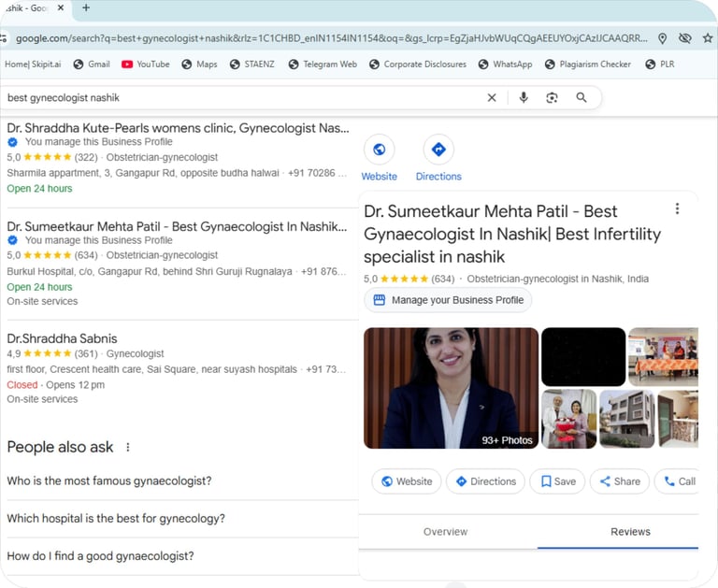Viewport: 718px width, 588px height.
Task: Open the event table photo thumbnail
Action: point(664,357)
